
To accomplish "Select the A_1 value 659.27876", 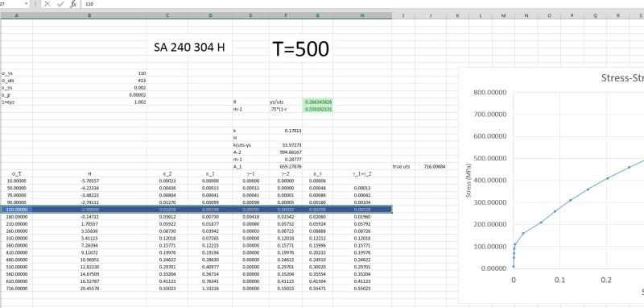I will coord(286,167).
